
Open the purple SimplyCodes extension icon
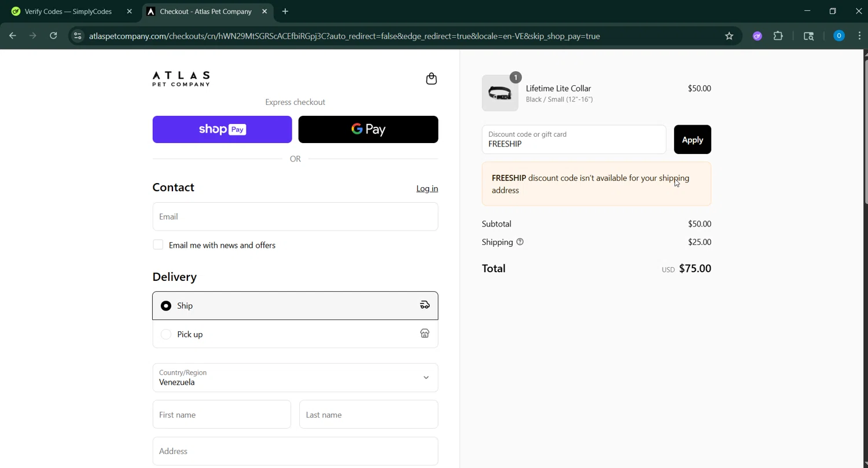point(757,36)
